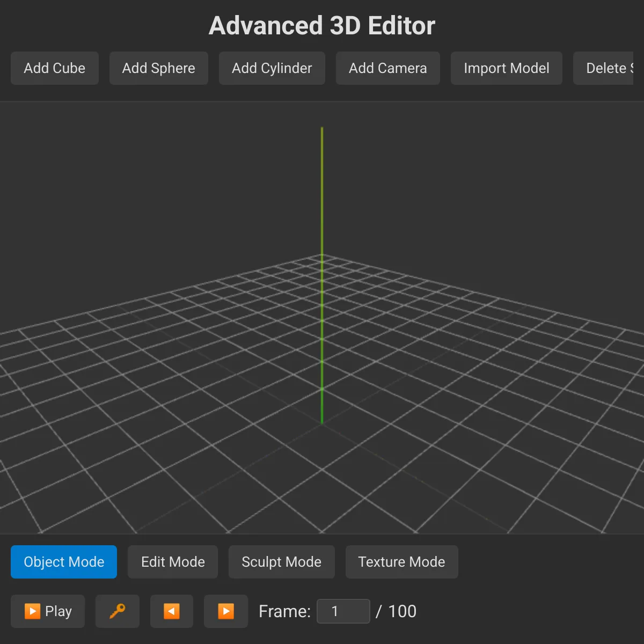Step back with the previous frame arrow
Screen dimensions: 644x644
[x=171, y=611]
